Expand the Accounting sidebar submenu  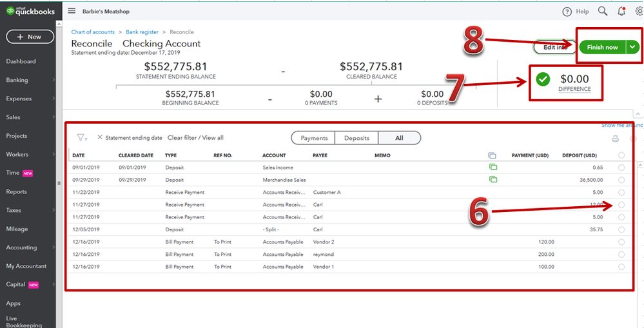(x=54, y=247)
